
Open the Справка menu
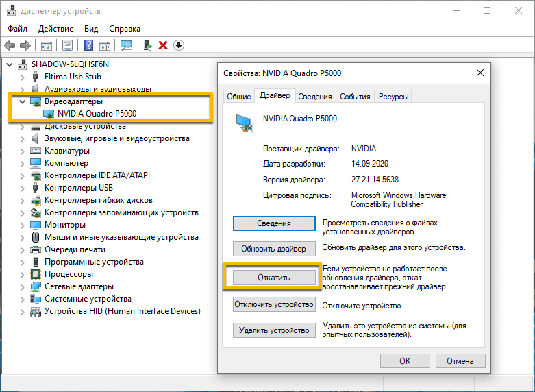125,29
